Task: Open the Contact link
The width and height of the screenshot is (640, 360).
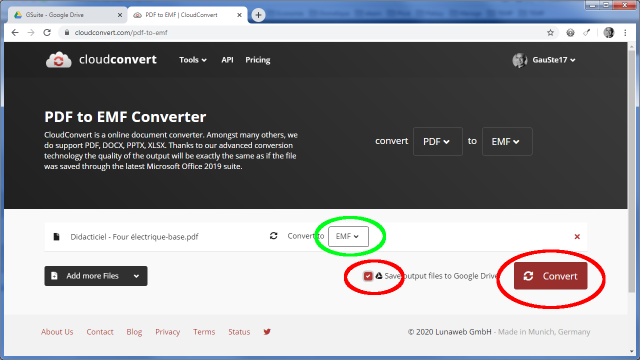Action: point(100,332)
